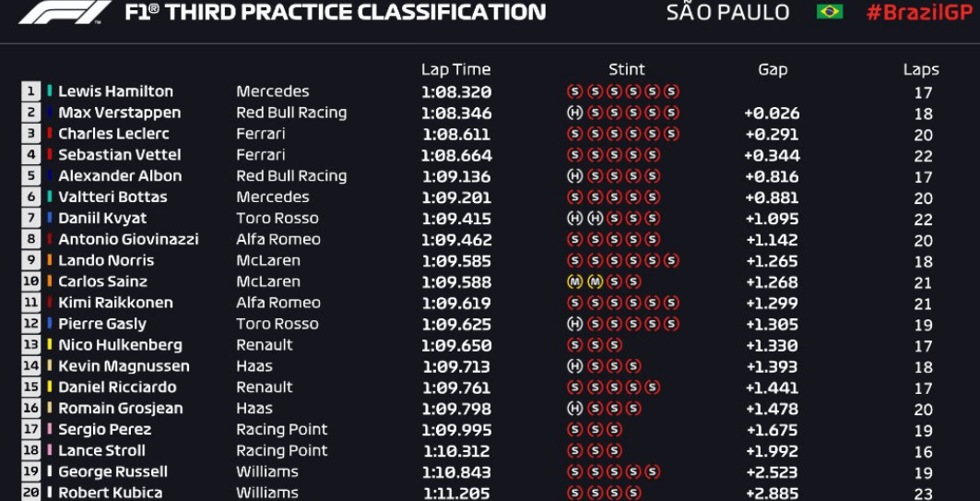
Task: Click hard tyre icon in Magnussen's stint
Action: tap(574, 366)
